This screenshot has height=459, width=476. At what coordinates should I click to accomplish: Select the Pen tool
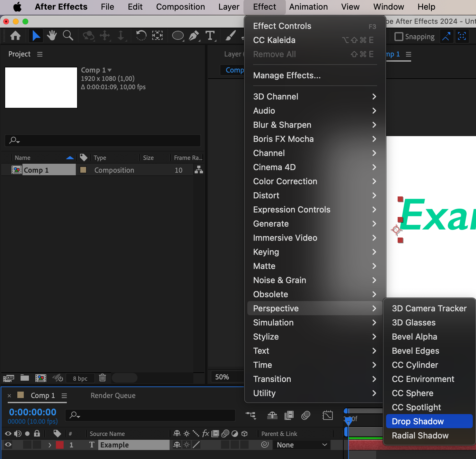coord(194,36)
